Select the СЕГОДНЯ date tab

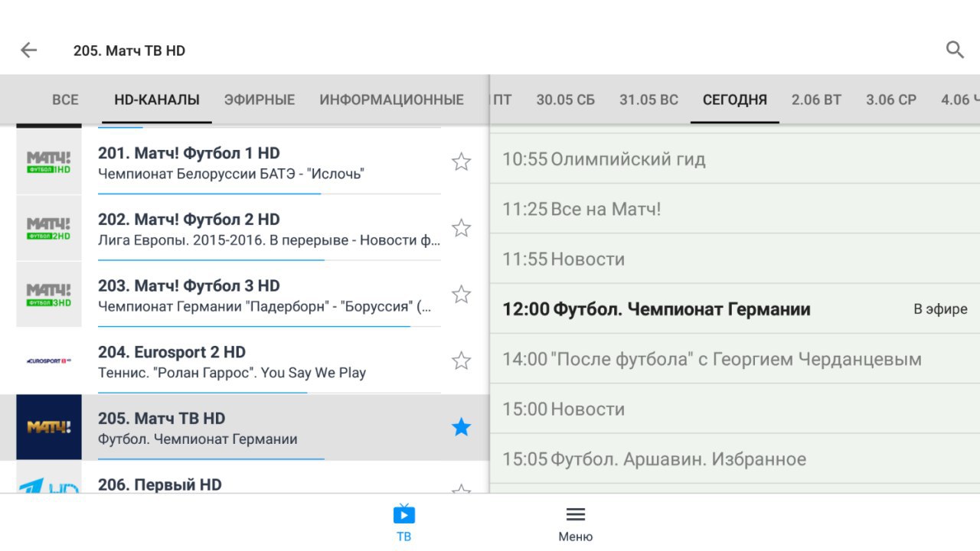pyautogui.click(x=735, y=99)
